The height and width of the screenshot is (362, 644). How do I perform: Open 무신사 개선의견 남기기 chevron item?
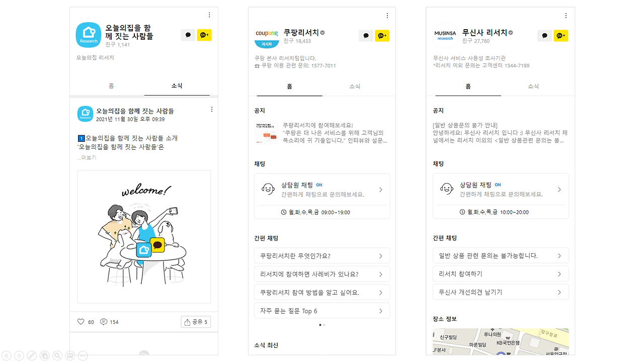501,292
